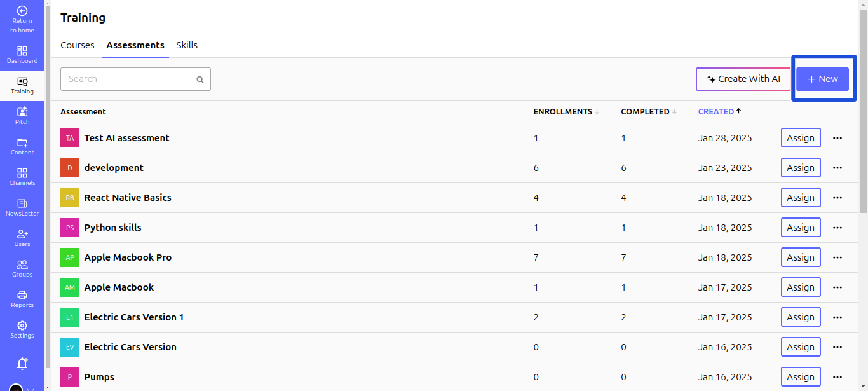
Task: Click the Create With AI button
Action: coord(743,79)
